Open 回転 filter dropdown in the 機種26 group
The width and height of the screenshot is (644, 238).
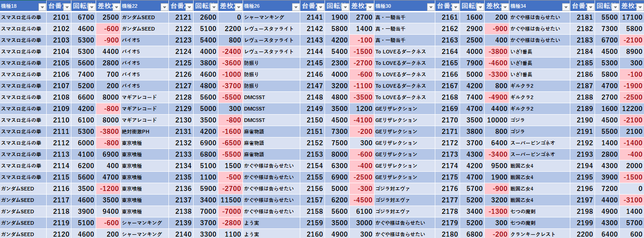pos(345,7)
